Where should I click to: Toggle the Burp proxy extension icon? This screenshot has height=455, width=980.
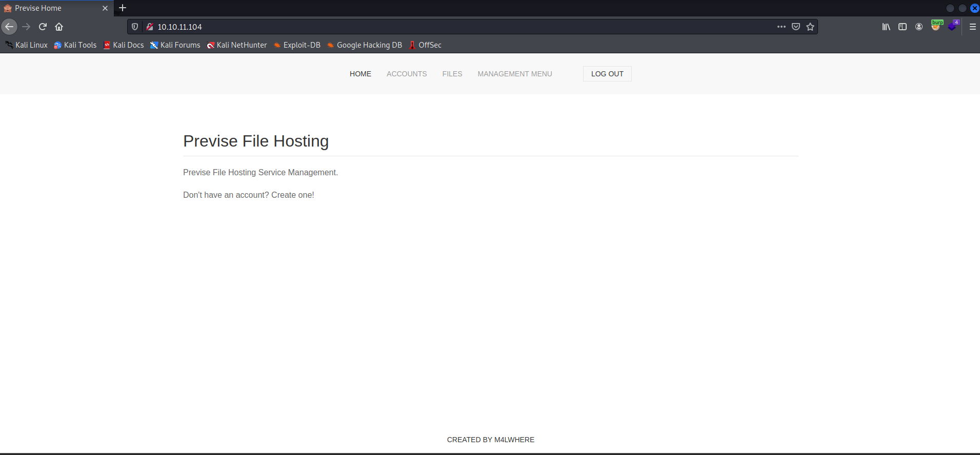[x=936, y=26]
